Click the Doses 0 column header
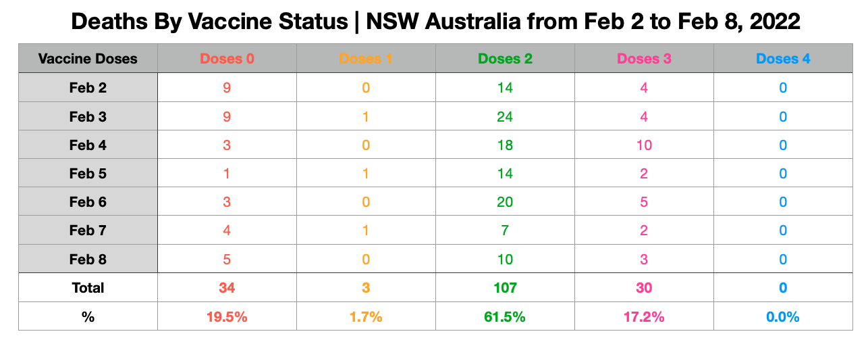Viewport: 868px width, 340px height. 227,59
